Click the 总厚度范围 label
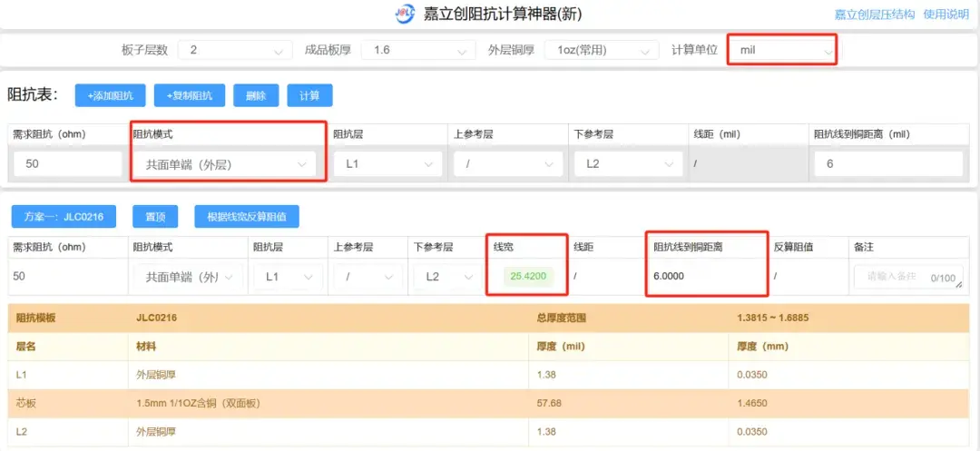 click(x=562, y=318)
